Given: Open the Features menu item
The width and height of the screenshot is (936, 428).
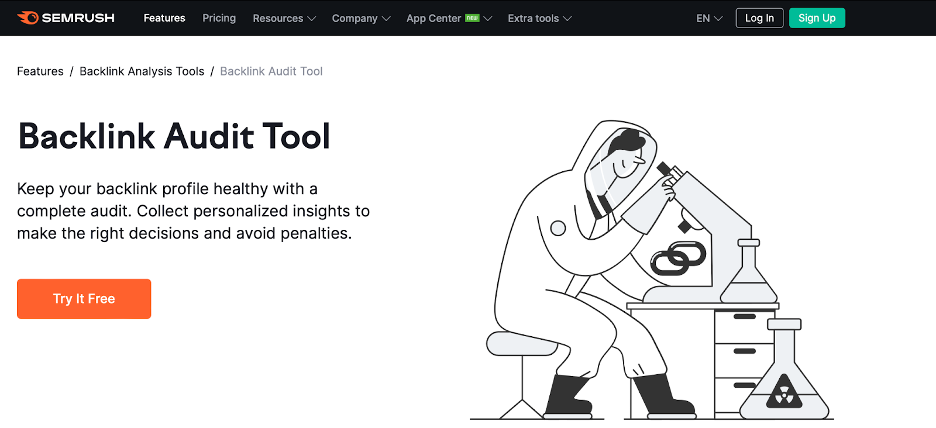Looking at the screenshot, I should [x=164, y=18].
